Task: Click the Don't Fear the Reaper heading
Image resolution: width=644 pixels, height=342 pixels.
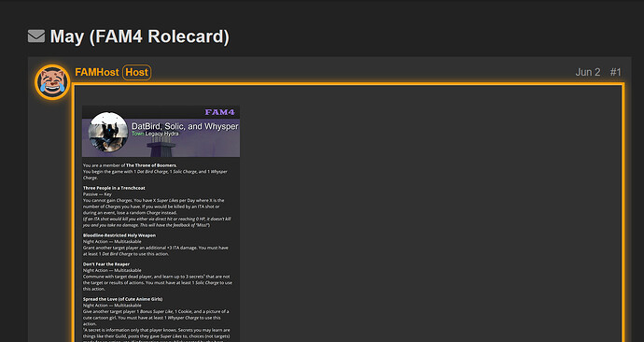Action: click(106, 264)
